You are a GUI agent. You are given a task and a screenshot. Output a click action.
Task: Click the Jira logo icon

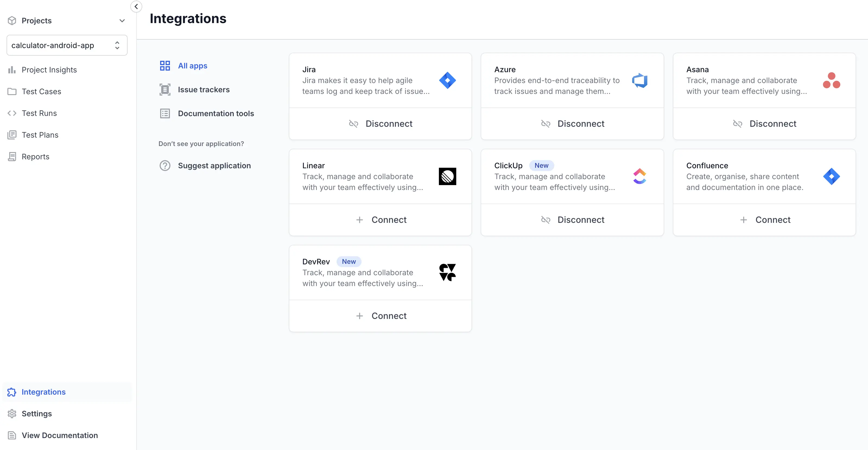tap(447, 80)
